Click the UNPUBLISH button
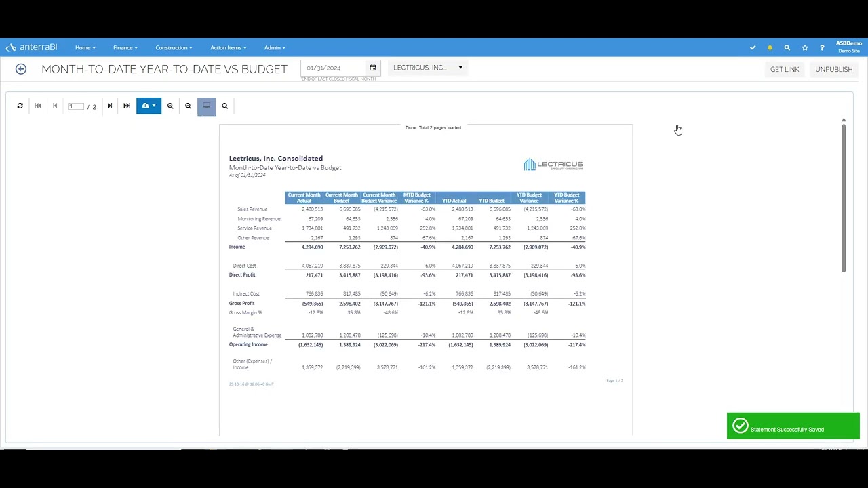This screenshot has height=488, width=868. point(834,69)
